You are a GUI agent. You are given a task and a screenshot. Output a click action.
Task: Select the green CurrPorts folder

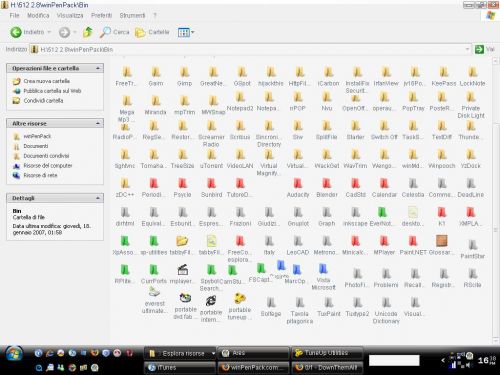tap(154, 274)
